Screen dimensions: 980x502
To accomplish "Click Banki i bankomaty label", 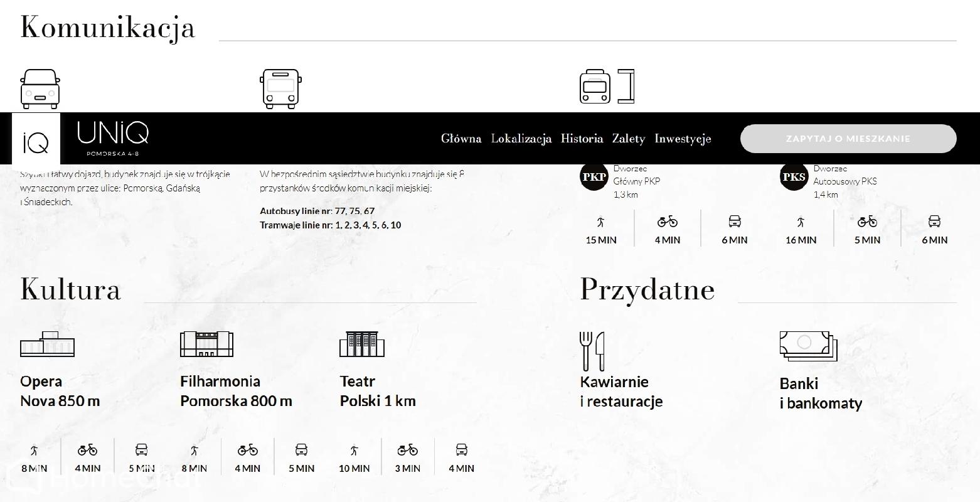I will tap(821, 393).
